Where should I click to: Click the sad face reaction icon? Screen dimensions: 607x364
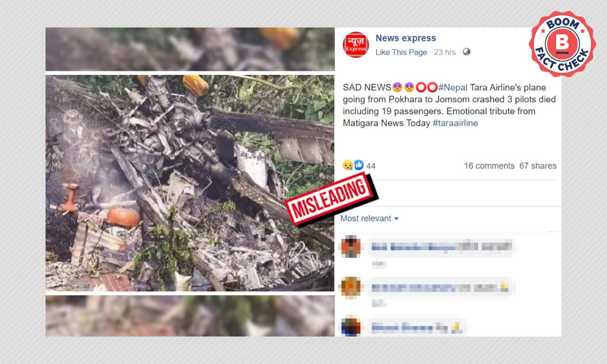348,165
